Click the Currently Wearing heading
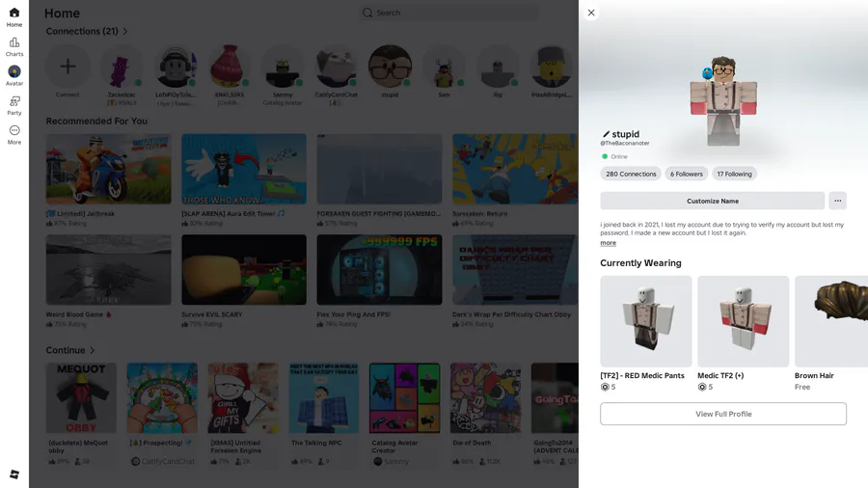Image resolution: width=868 pixels, height=488 pixels. [640, 263]
